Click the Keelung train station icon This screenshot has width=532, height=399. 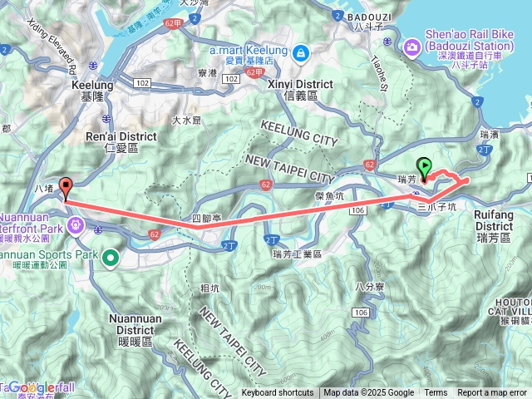click(93, 66)
